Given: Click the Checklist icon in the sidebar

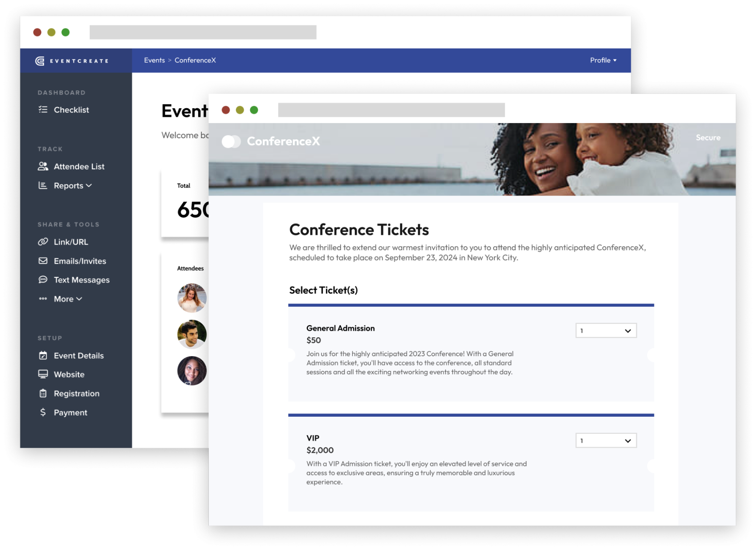Looking at the screenshot, I should [43, 110].
